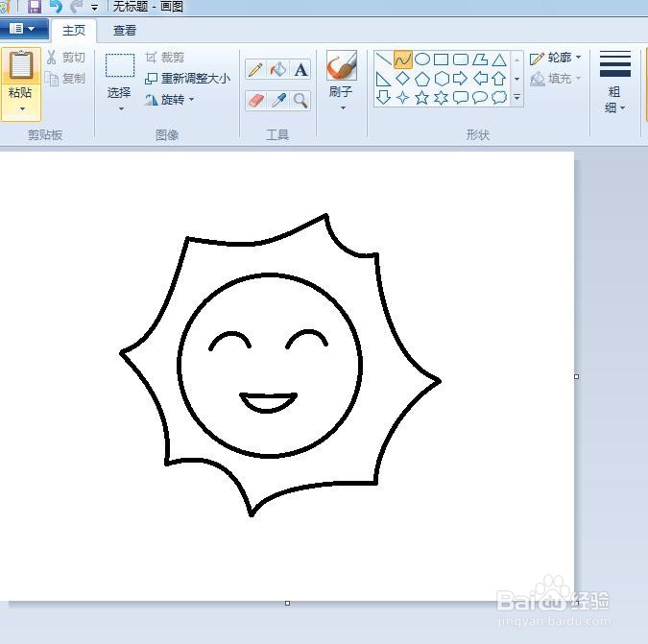Select the Pentagon shape
The width and height of the screenshot is (648, 644).
[x=422, y=79]
